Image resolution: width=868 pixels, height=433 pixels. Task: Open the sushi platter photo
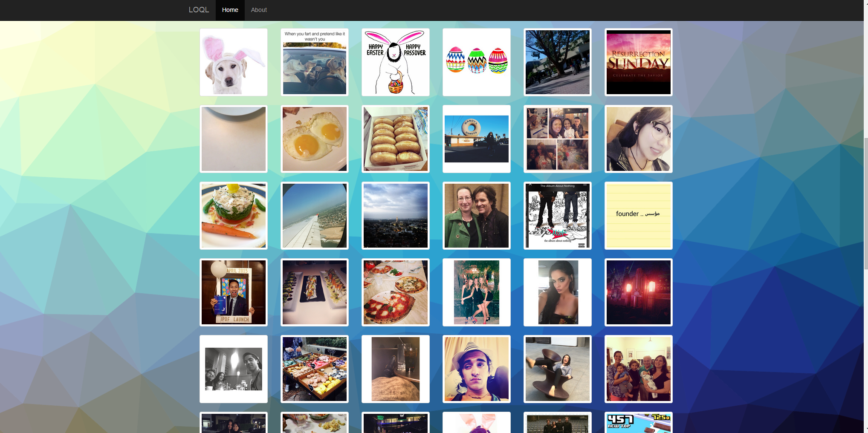[x=315, y=292]
